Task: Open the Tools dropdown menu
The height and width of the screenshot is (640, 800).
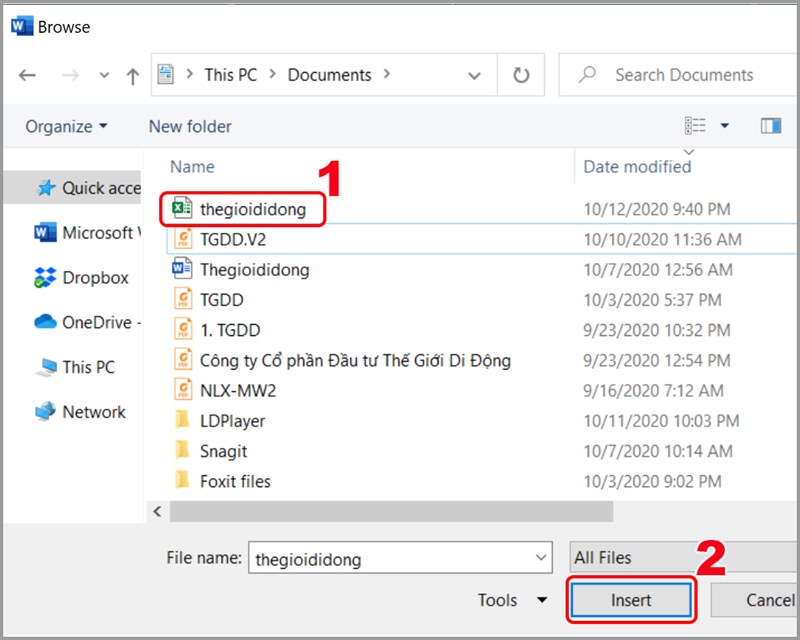Action: coord(512,600)
